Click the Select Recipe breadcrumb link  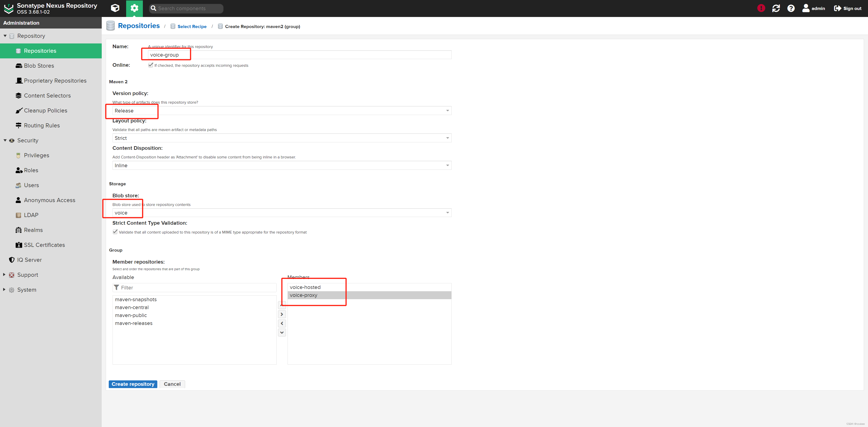(x=192, y=27)
